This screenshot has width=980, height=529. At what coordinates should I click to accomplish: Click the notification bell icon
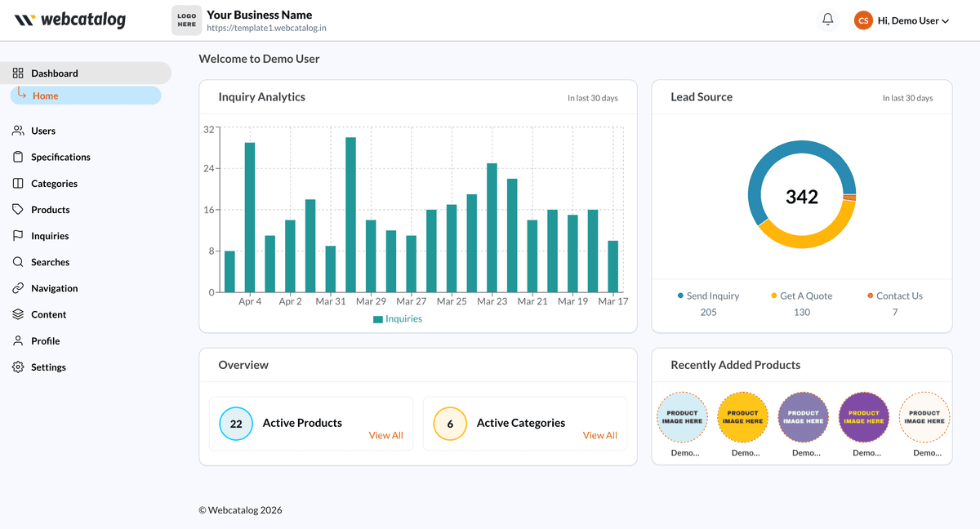(x=828, y=20)
